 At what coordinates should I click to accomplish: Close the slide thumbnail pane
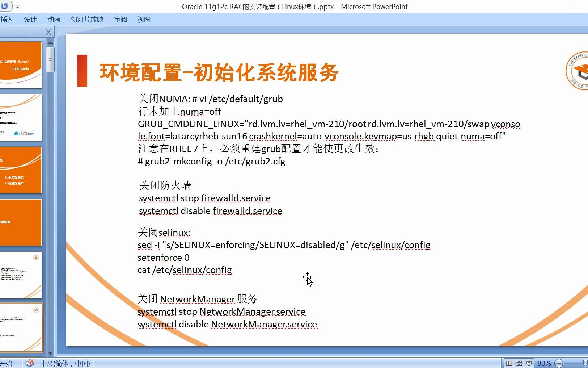click(48, 32)
